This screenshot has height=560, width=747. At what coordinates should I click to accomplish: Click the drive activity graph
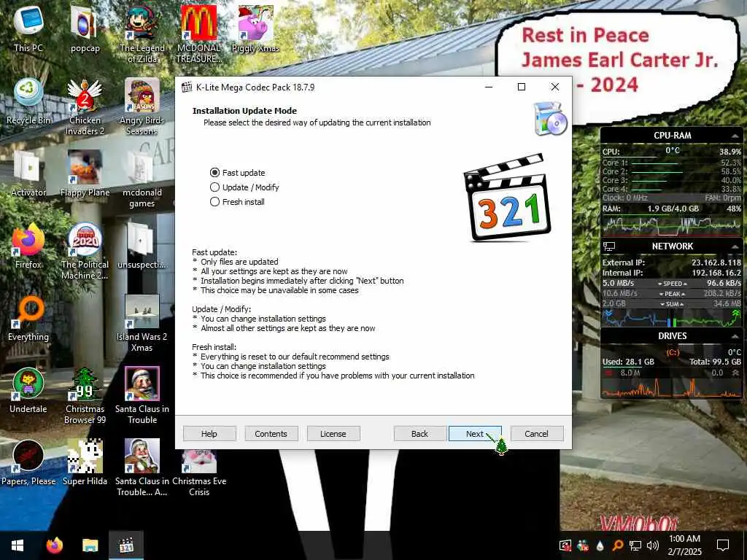pos(671,388)
